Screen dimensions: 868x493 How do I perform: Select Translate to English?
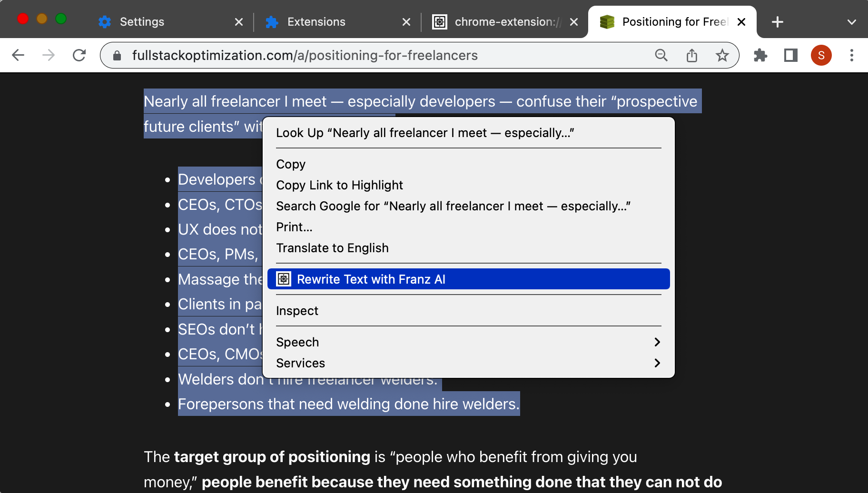pyautogui.click(x=469, y=248)
